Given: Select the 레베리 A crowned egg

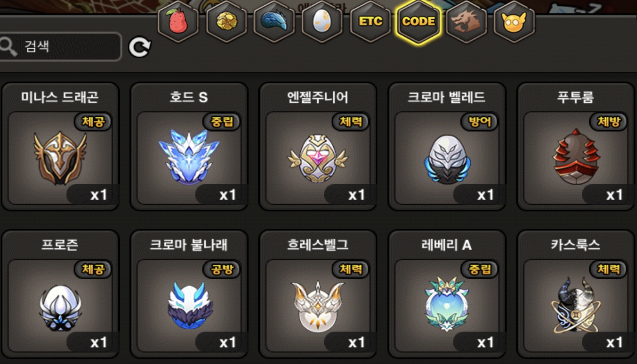Looking at the screenshot, I should (447, 294).
